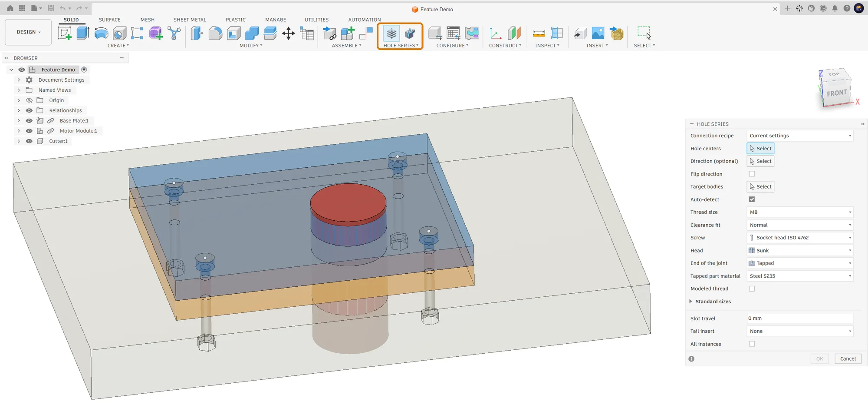Open the Clearance fit dropdown
Viewport: 868px width, 408px height.
click(800, 225)
